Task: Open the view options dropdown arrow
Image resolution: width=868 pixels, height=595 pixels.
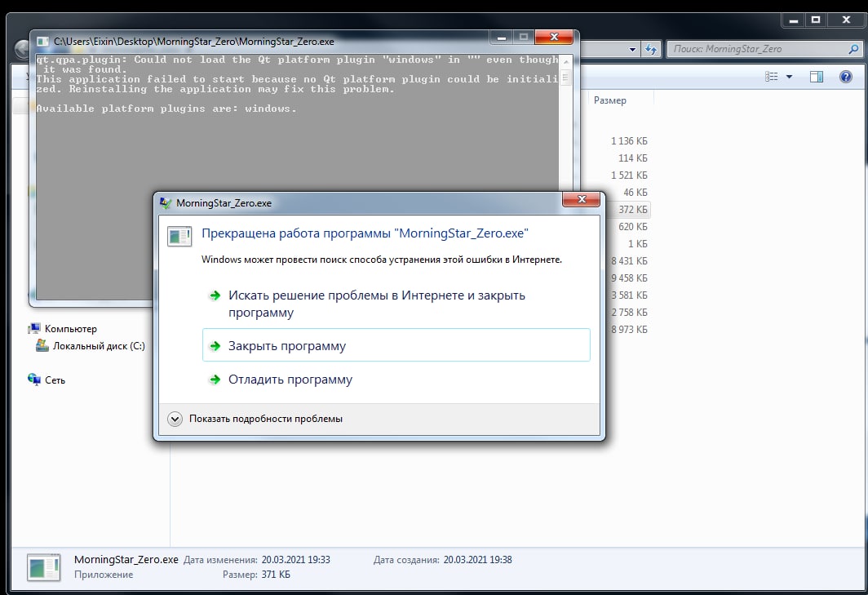Action: [789, 77]
